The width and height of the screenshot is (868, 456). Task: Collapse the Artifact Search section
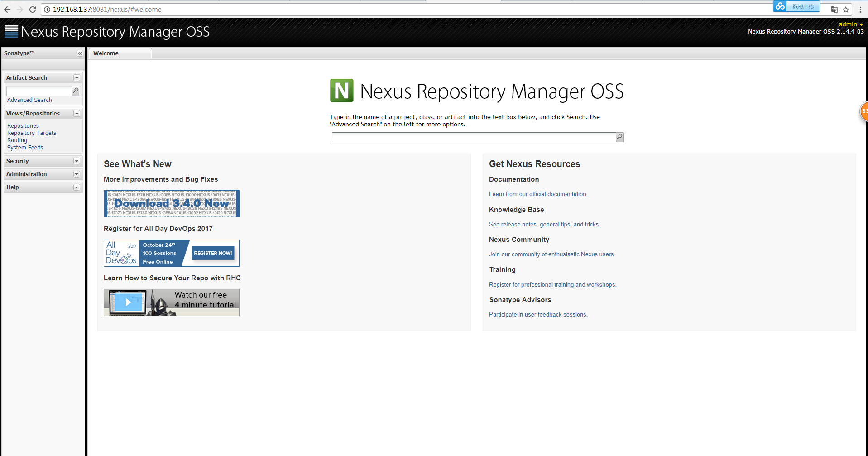click(77, 78)
